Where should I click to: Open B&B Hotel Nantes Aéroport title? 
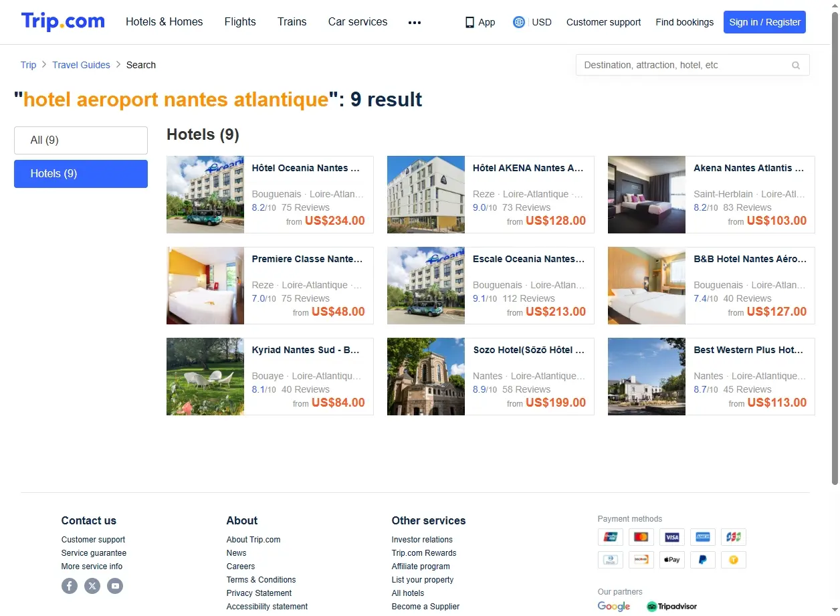[750, 259]
